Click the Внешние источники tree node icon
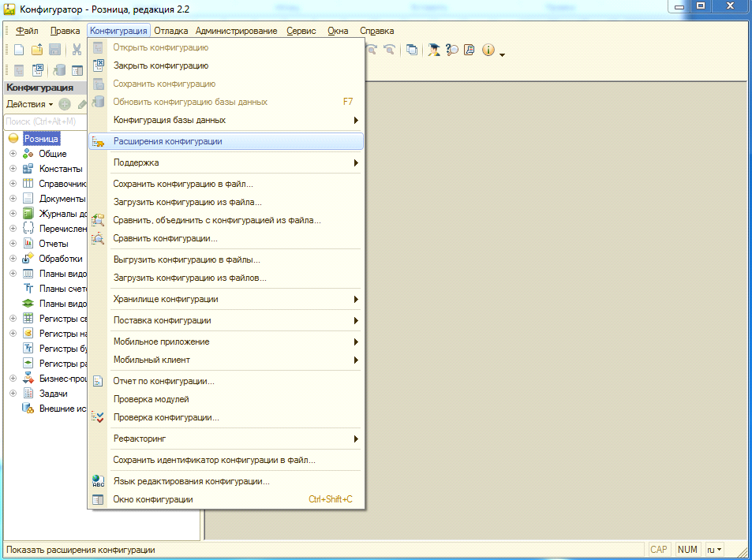 [28, 409]
